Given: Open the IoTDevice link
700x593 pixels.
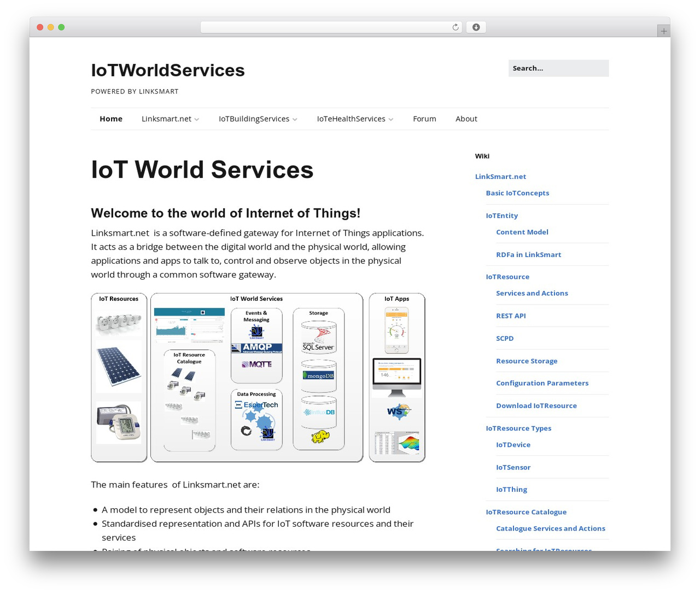Looking at the screenshot, I should pos(513,445).
